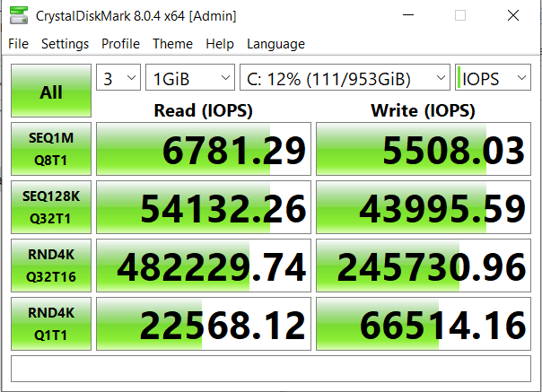Open the Help menu

click(219, 44)
